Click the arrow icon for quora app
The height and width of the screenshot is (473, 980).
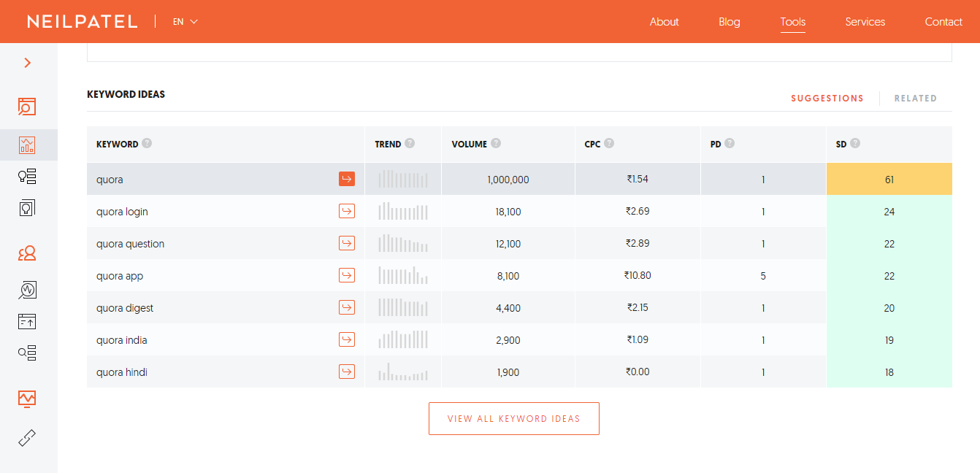[347, 275]
